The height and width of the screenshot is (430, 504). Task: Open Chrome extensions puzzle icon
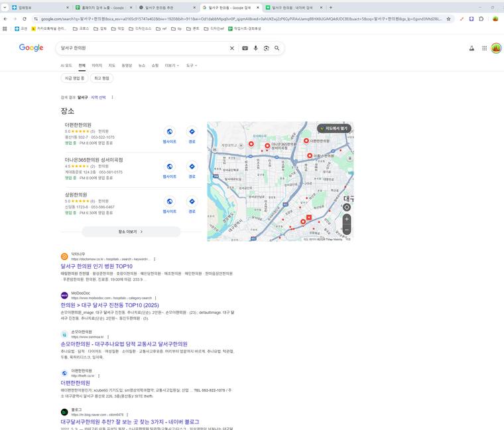point(481,19)
